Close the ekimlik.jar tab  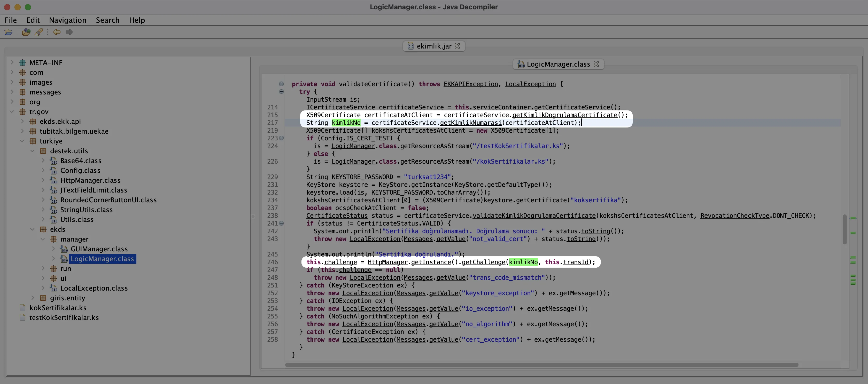(x=457, y=46)
